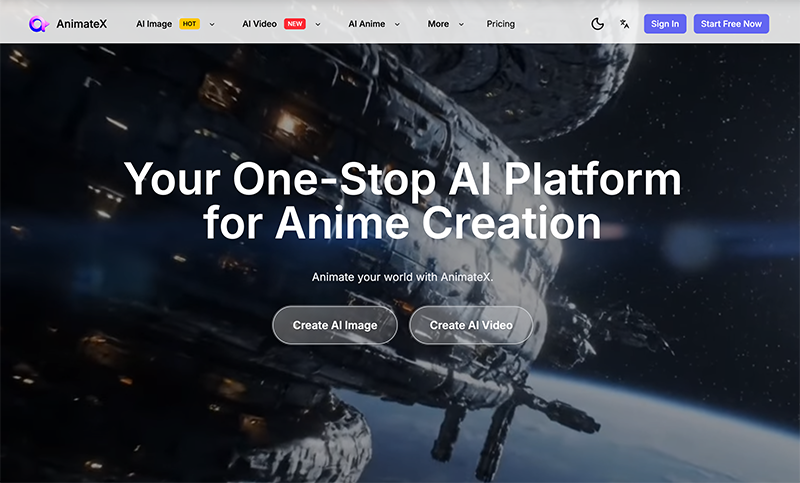Click the AnimateX brand name
The height and width of the screenshot is (483, 800).
click(x=82, y=24)
